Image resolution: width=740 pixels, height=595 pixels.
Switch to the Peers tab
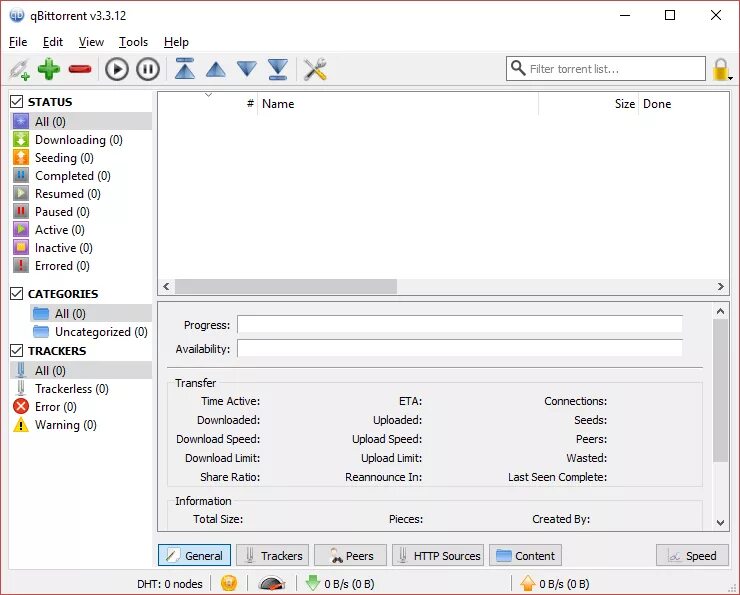tap(351, 555)
